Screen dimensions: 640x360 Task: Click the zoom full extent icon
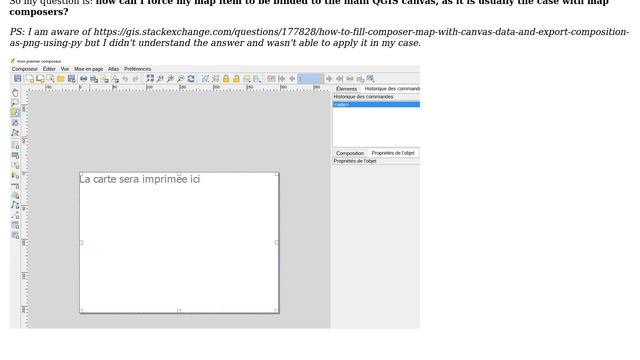(x=150, y=78)
